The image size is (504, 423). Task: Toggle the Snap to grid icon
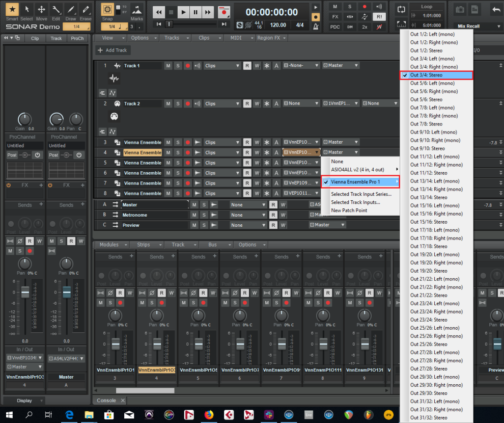(x=107, y=9)
